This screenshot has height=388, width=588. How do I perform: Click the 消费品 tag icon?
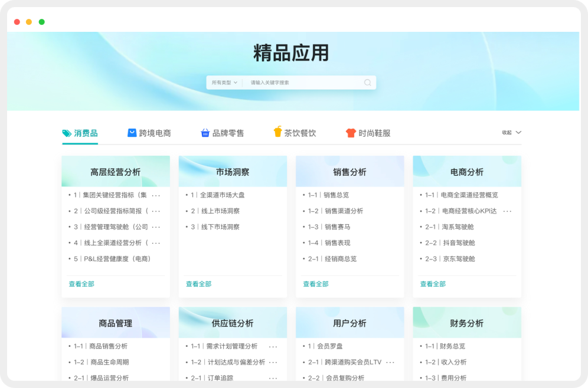click(67, 133)
